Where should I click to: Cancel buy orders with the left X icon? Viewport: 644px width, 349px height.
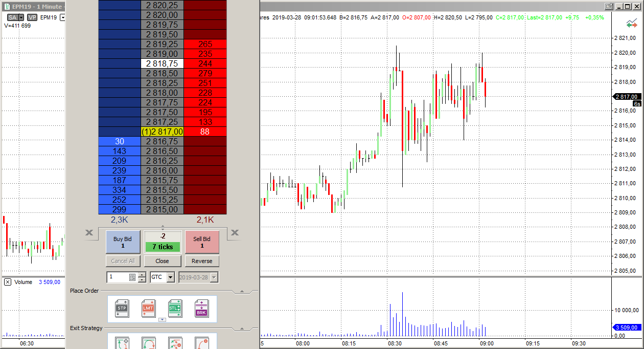[x=89, y=233]
